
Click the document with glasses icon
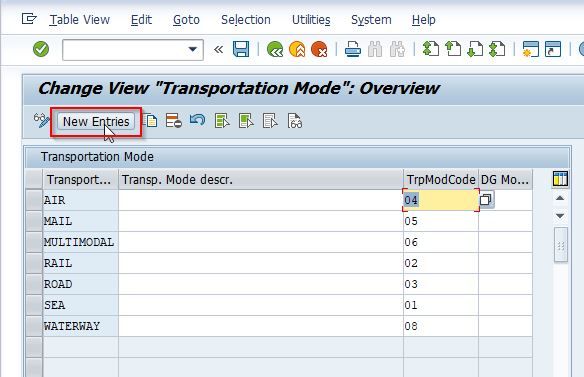295,121
